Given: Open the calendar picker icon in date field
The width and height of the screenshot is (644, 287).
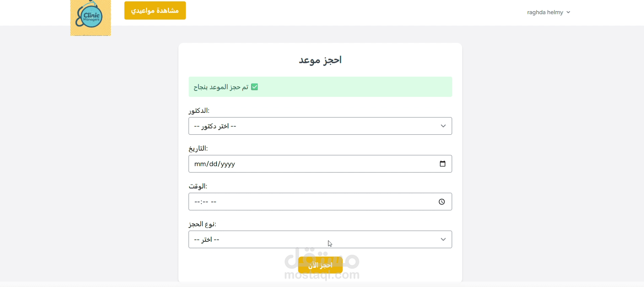Looking at the screenshot, I should [x=443, y=164].
